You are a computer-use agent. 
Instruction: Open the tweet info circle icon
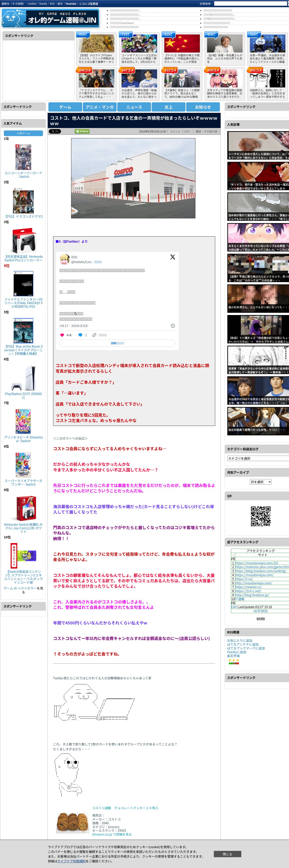(173, 326)
